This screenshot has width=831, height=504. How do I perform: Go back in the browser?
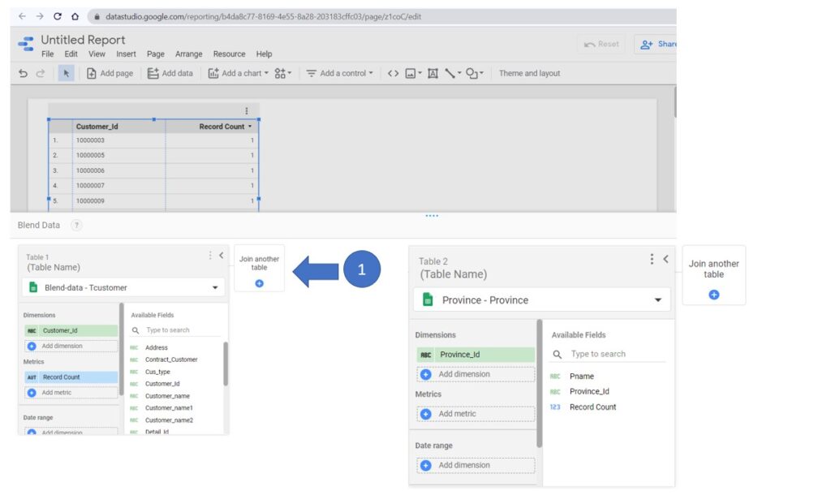click(22, 16)
